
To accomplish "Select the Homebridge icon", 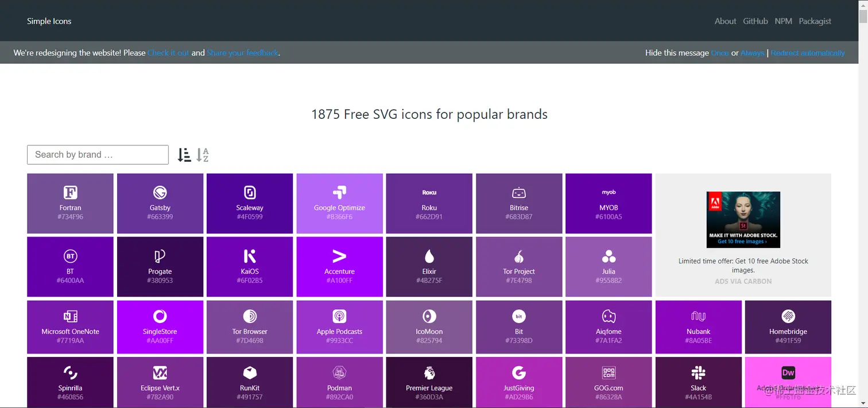I will (788, 316).
